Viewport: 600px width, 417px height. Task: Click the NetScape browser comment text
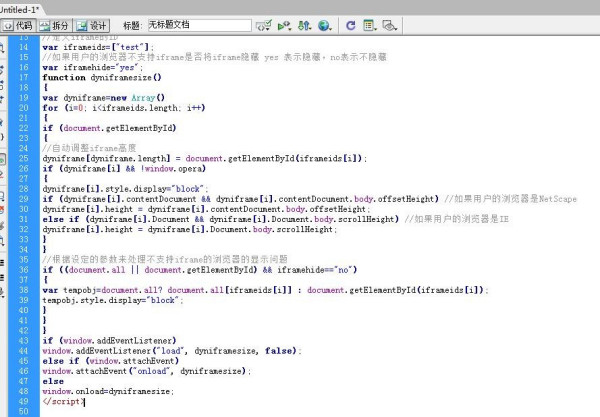(510, 199)
